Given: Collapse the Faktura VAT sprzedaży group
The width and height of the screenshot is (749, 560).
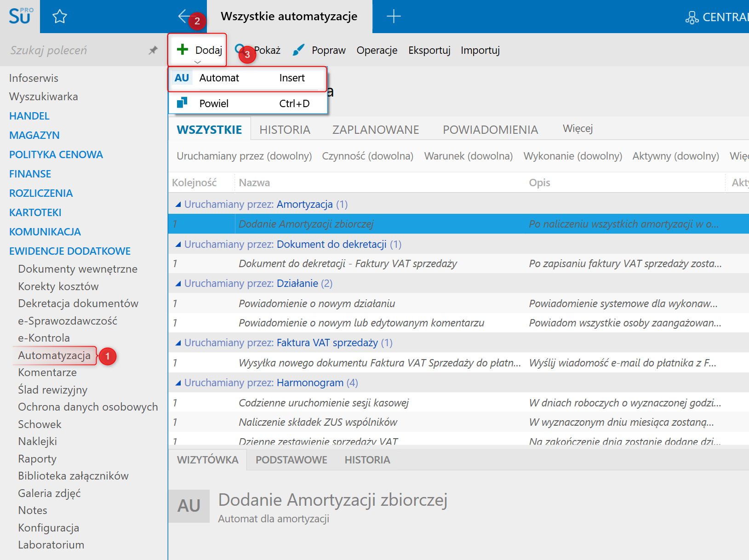Looking at the screenshot, I should point(178,343).
